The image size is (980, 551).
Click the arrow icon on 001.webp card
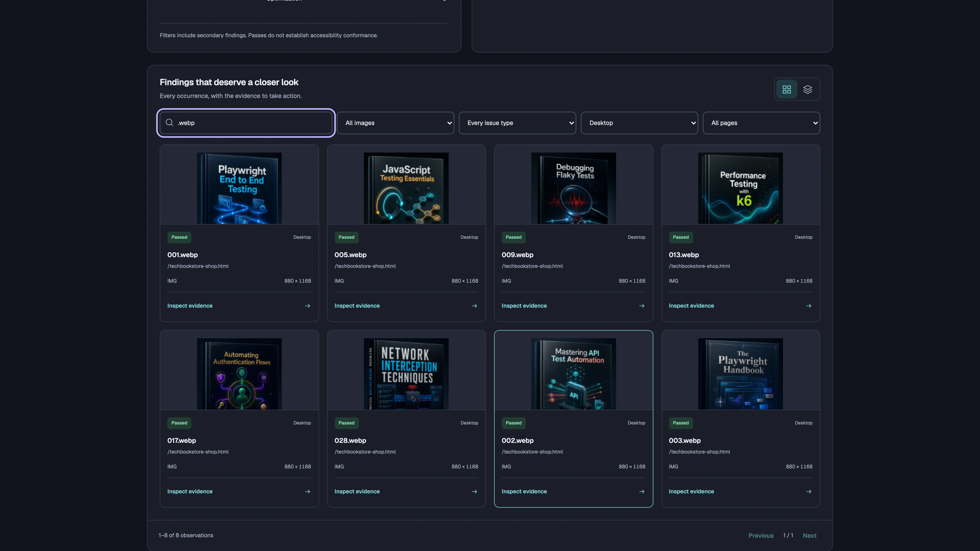coord(307,306)
